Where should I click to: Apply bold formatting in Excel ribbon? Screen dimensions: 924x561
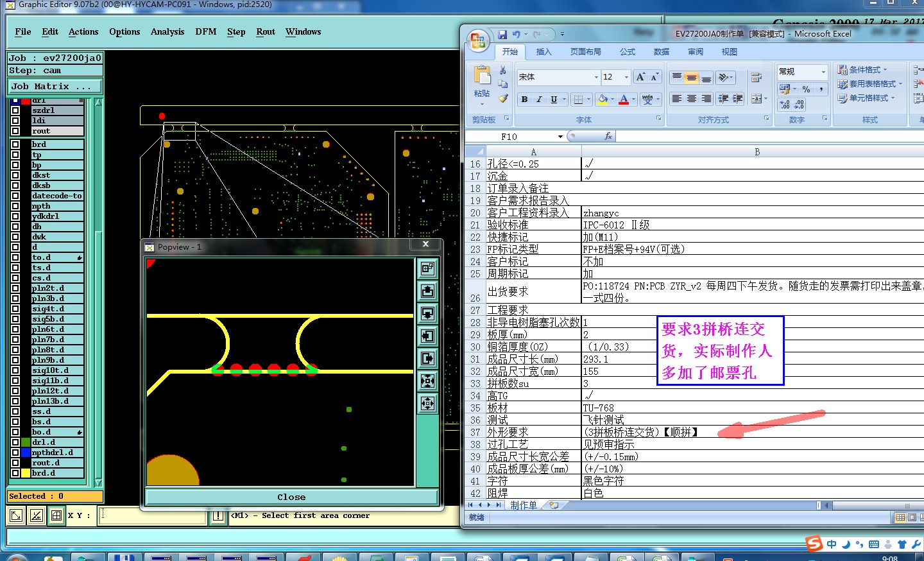(x=524, y=99)
